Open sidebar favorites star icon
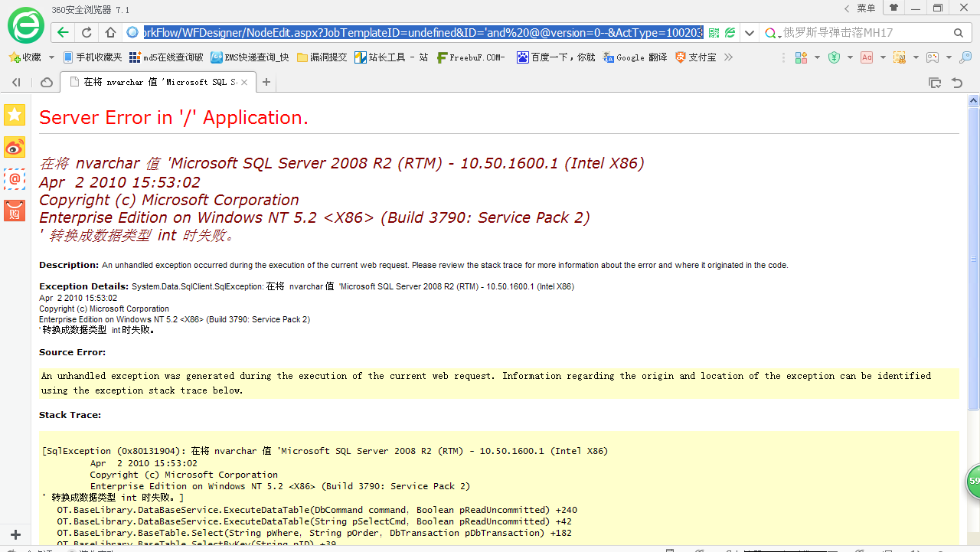This screenshot has width=980, height=552. click(15, 115)
